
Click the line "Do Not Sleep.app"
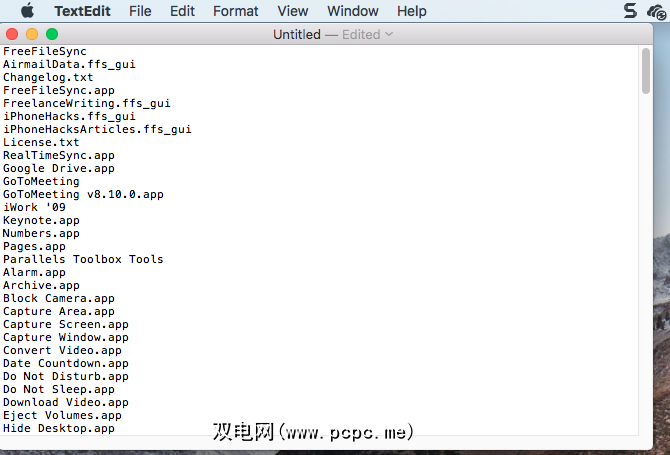[x=59, y=390]
